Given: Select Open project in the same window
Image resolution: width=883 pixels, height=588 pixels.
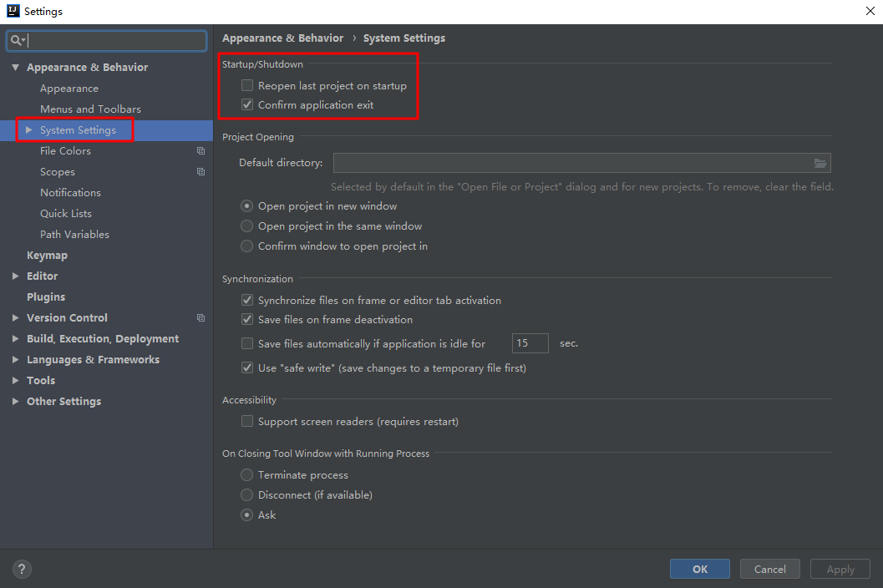Looking at the screenshot, I should pos(246,226).
